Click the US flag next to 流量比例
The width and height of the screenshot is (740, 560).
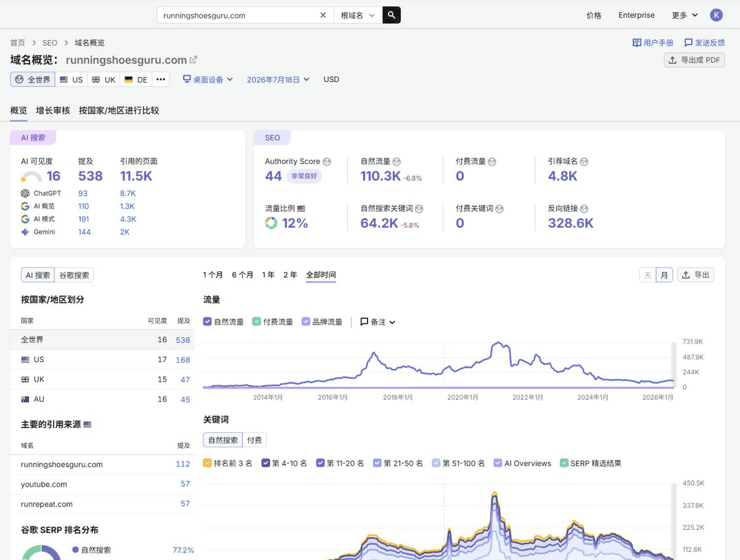click(x=302, y=209)
